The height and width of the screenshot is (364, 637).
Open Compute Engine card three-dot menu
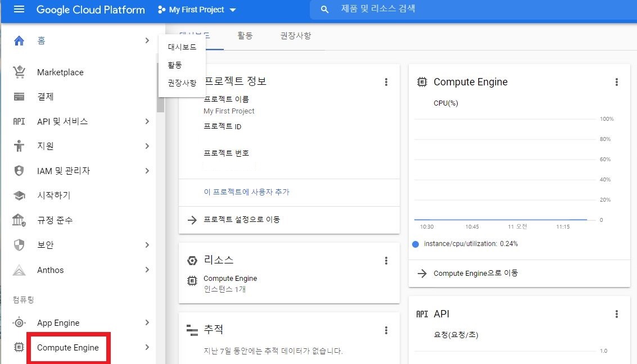[x=616, y=82]
